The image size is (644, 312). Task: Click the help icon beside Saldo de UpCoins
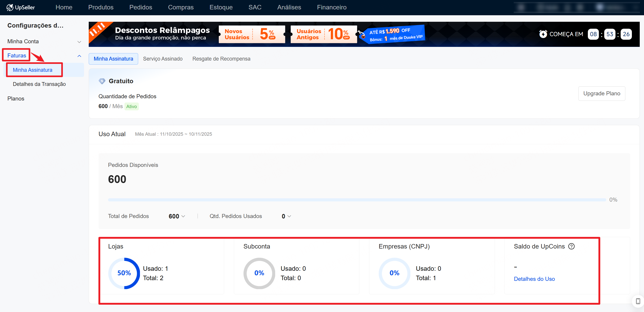click(571, 246)
